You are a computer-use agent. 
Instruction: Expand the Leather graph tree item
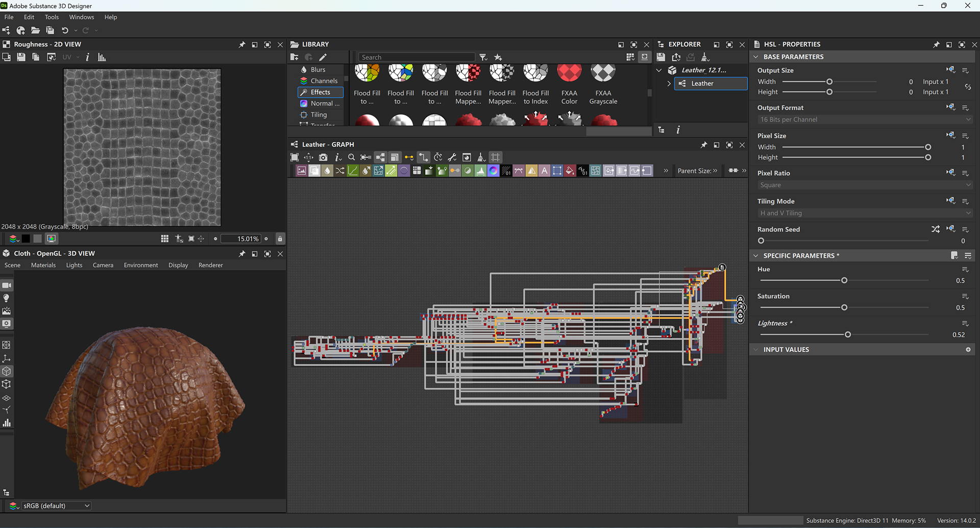(669, 83)
